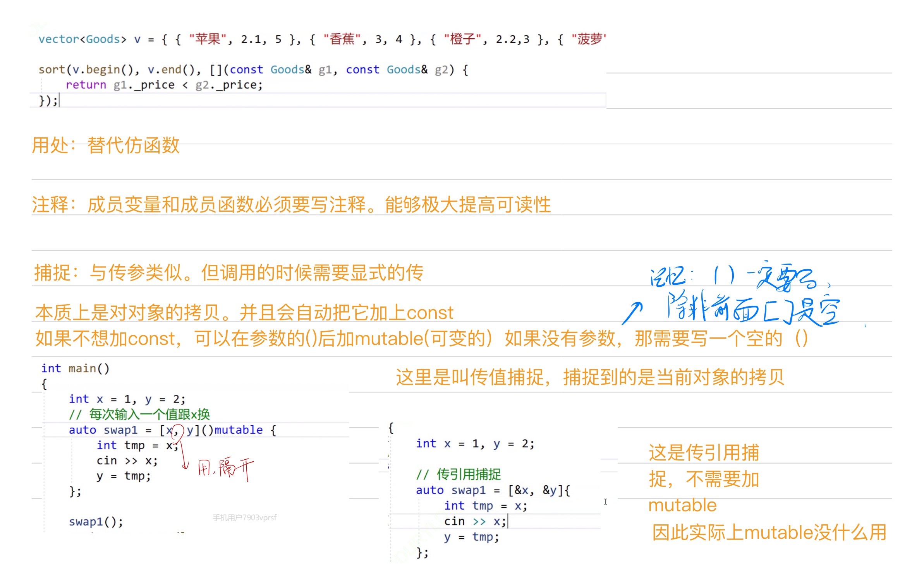The height and width of the screenshot is (577, 924).
Task: Click the orange line starting '注释：成员变量'
Action: 290,204
